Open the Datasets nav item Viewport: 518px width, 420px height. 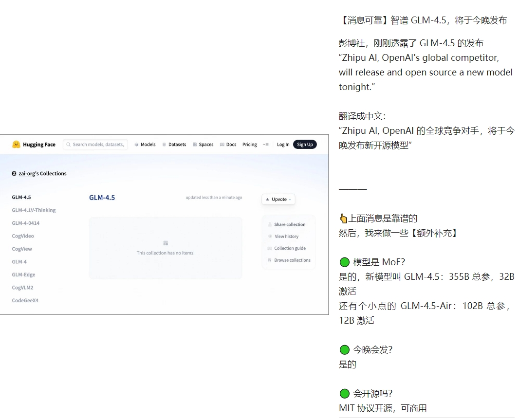[177, 145]
